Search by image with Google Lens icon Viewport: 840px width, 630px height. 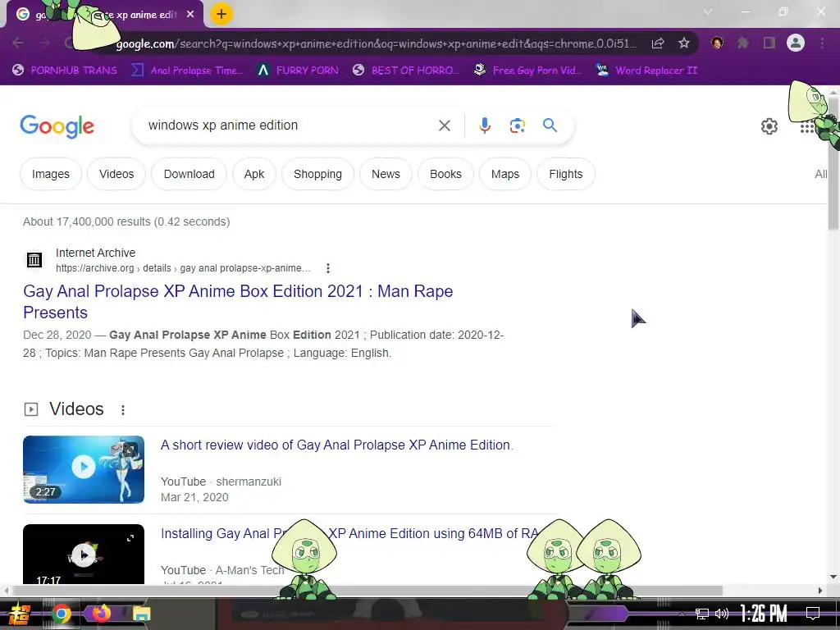point(517,126)
